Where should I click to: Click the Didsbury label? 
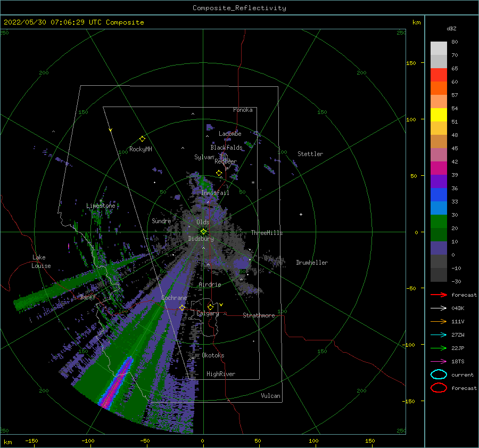(201, 239)
